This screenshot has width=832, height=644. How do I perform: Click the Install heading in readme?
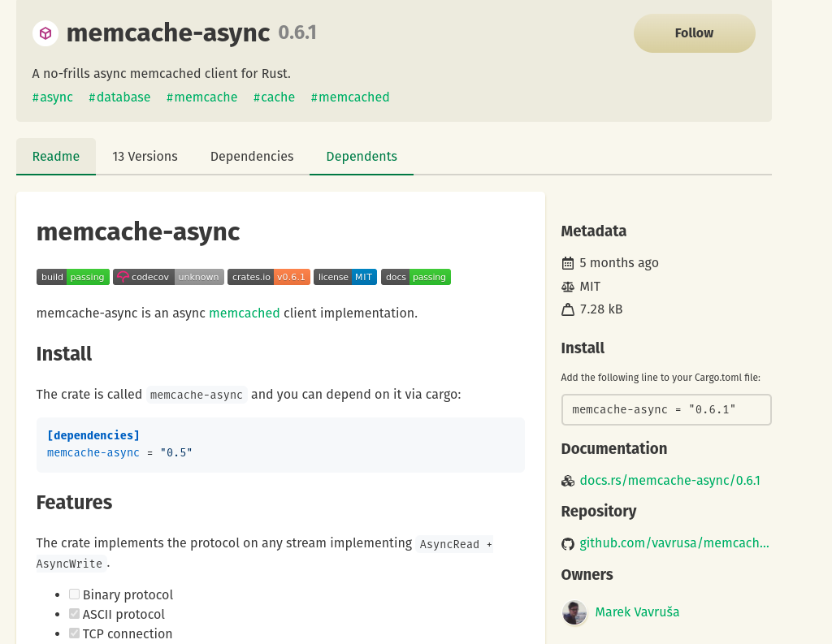coord(64,354)
